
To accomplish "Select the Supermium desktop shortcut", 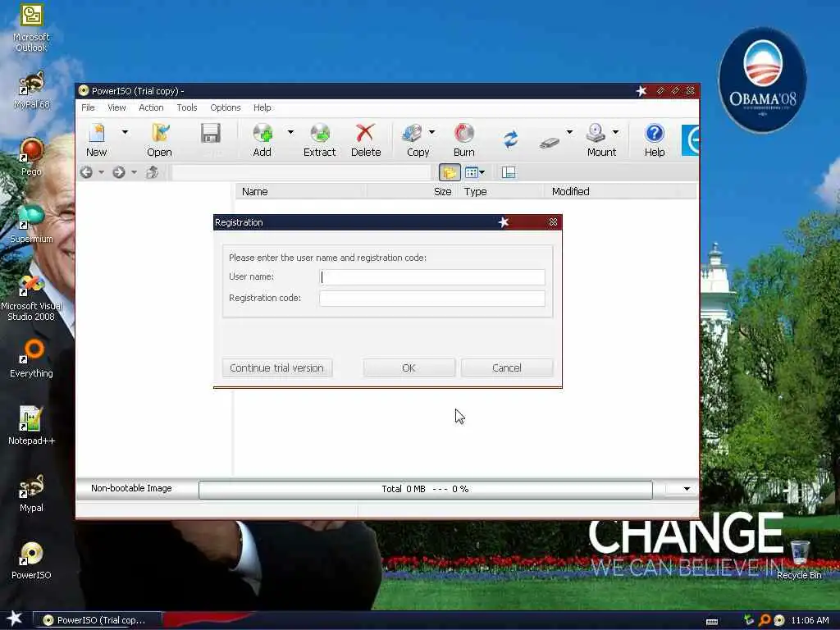I will 31,224.
